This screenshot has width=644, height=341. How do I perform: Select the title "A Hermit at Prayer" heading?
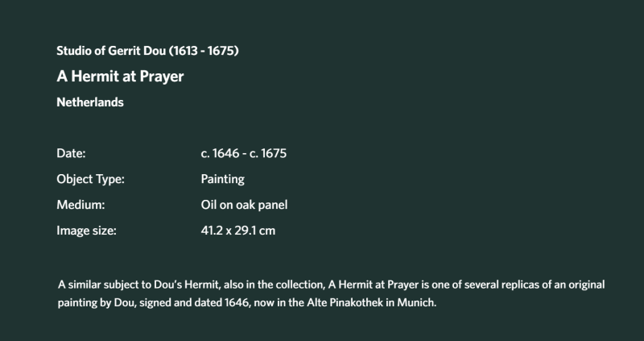(x=120, y=77)
